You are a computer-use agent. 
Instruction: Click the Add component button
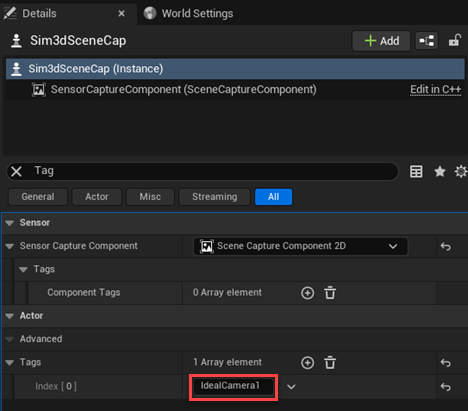point(381,41)
